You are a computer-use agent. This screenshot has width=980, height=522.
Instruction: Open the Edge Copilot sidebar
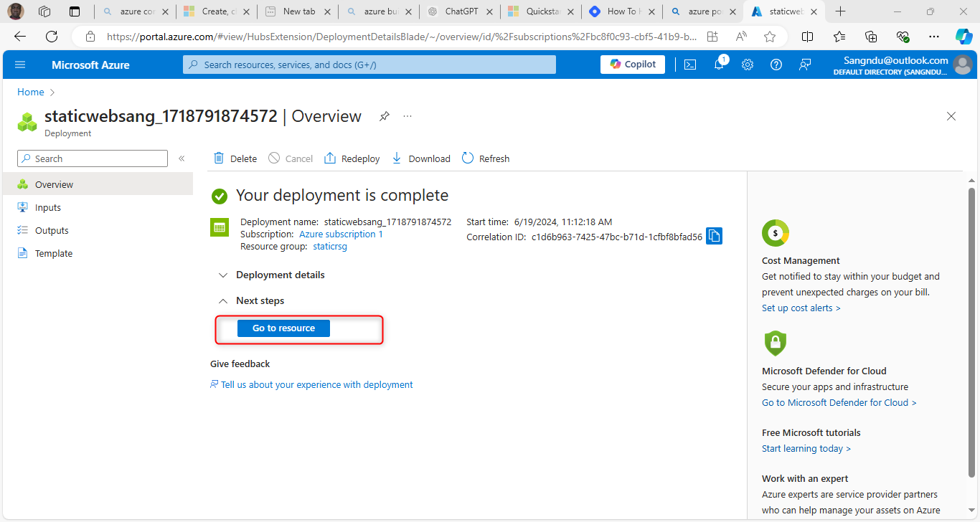tap(963, 37)
